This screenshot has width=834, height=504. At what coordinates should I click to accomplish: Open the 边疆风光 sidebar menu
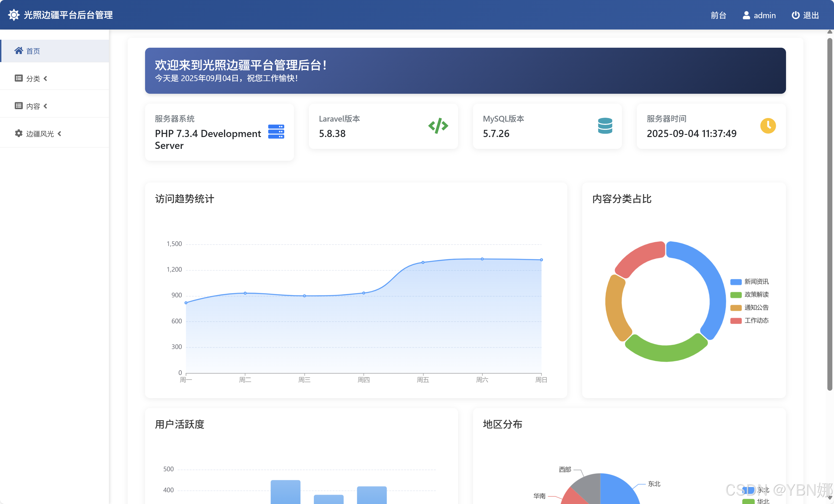[x=55, y=134]
